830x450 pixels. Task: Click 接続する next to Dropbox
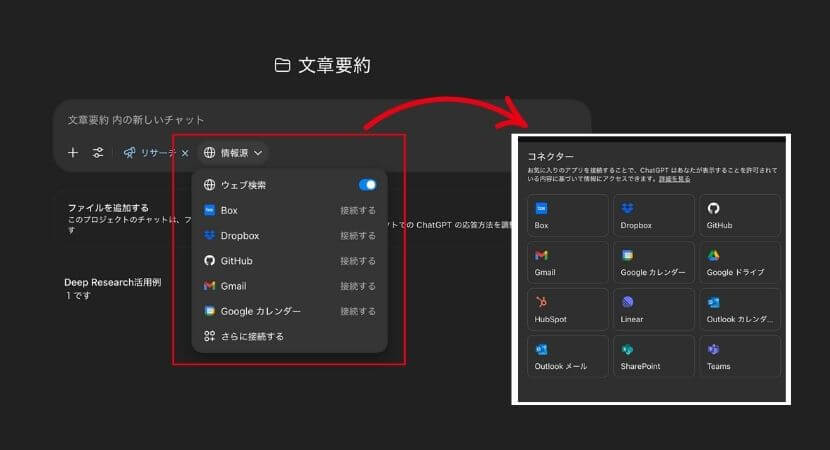coord(358,236)
